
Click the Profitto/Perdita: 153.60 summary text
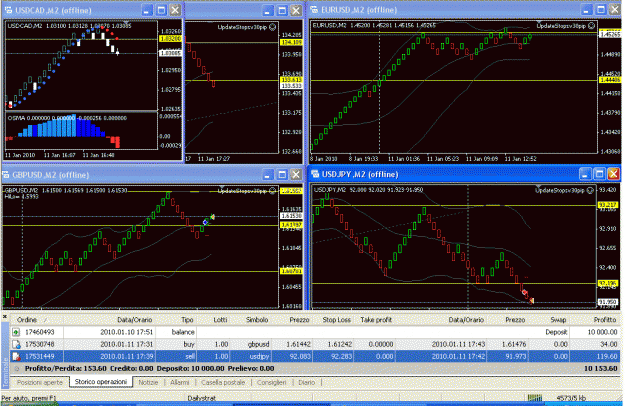tap(65, 369)
